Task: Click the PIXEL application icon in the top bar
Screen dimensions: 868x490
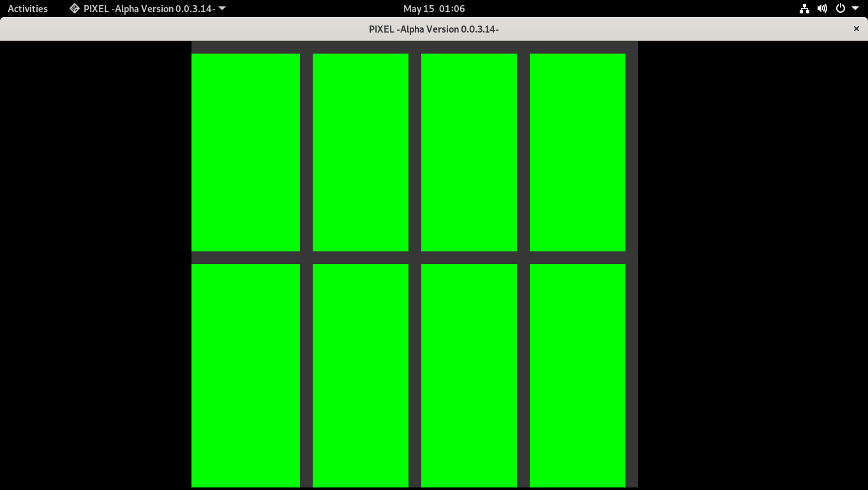Action: [x=75, y=9]
